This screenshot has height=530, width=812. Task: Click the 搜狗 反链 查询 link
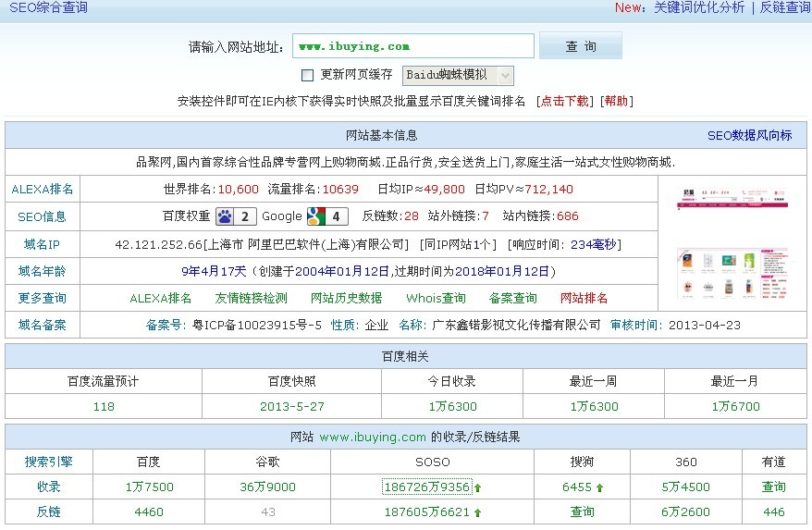coord(582,512)
